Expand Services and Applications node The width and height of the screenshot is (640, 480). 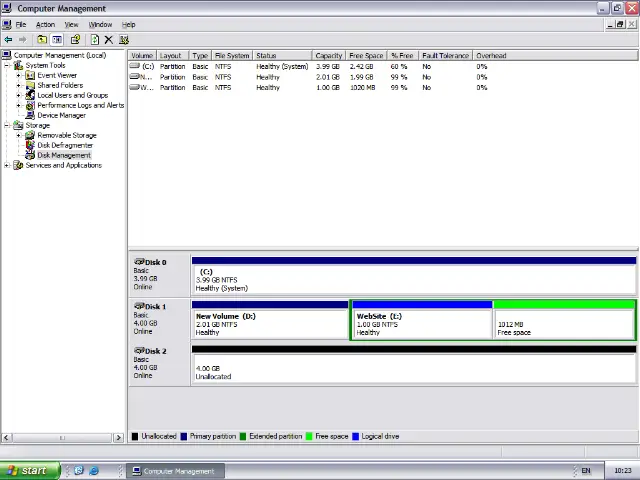(x=7, y=165)
